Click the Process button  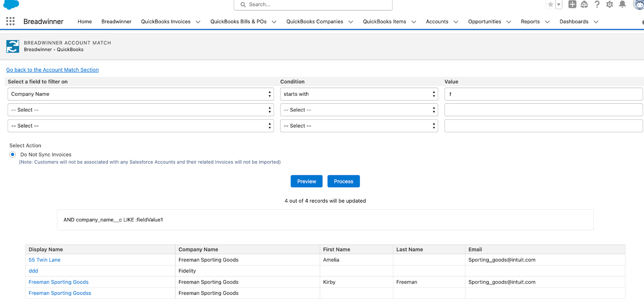click(343, 181)
